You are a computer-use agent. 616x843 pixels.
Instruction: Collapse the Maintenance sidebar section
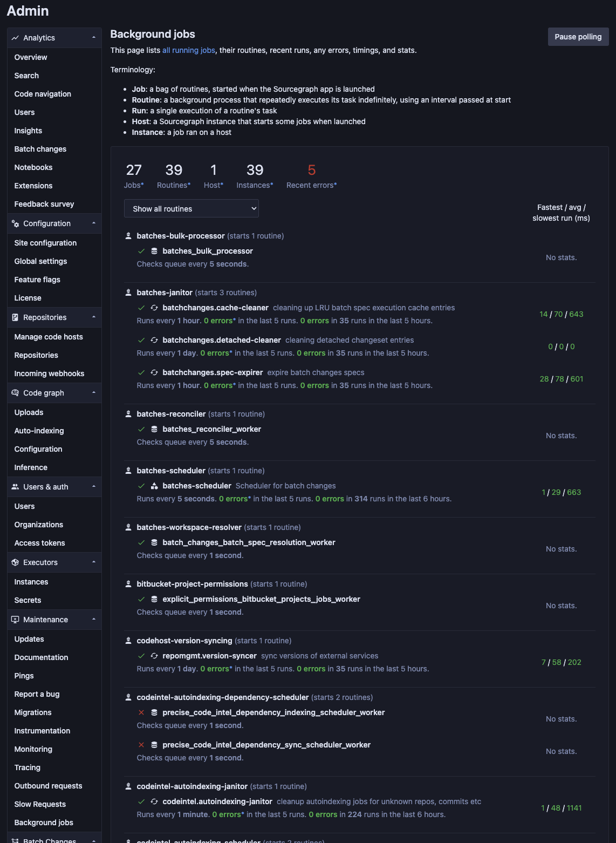(x=94, y=619)
